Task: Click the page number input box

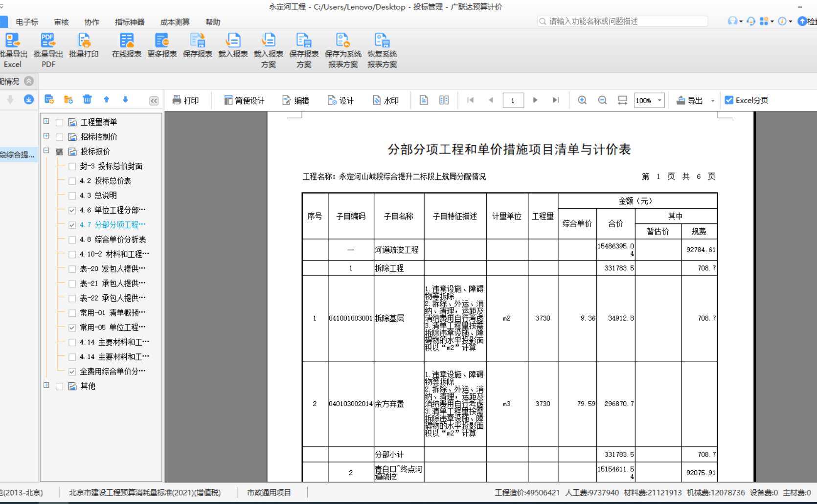Action: (x=513, y=100)
